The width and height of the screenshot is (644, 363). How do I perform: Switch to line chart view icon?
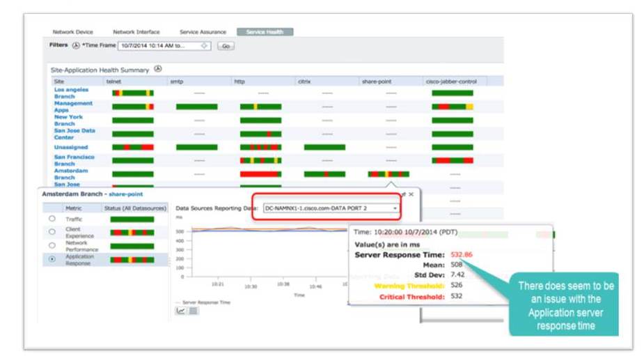(180, 311)
